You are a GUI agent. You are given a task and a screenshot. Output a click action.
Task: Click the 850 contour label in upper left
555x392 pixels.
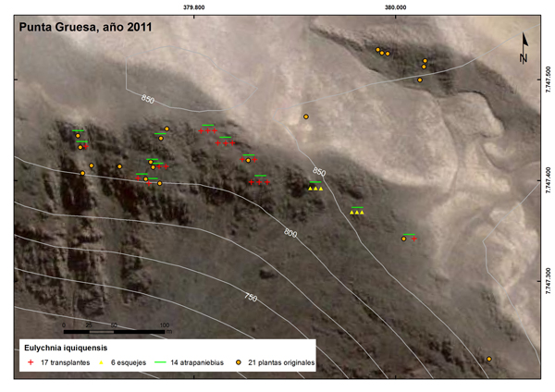pyautogui.click(x=148, y=98)
